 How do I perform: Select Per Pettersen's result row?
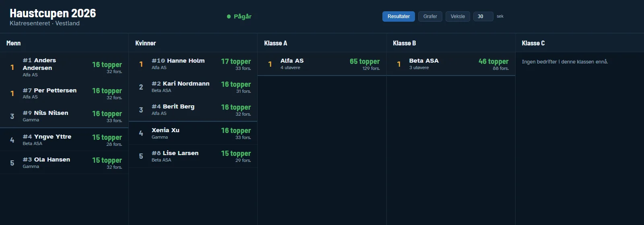click(x=64, y=94)
